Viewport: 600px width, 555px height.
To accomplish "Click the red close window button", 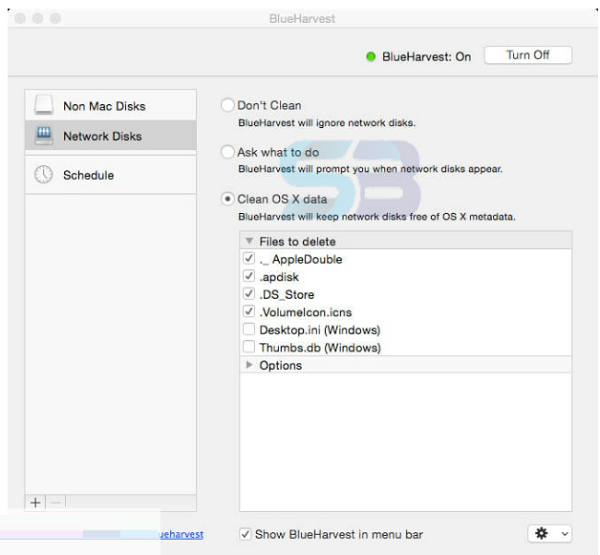I will tap(20, 18).
